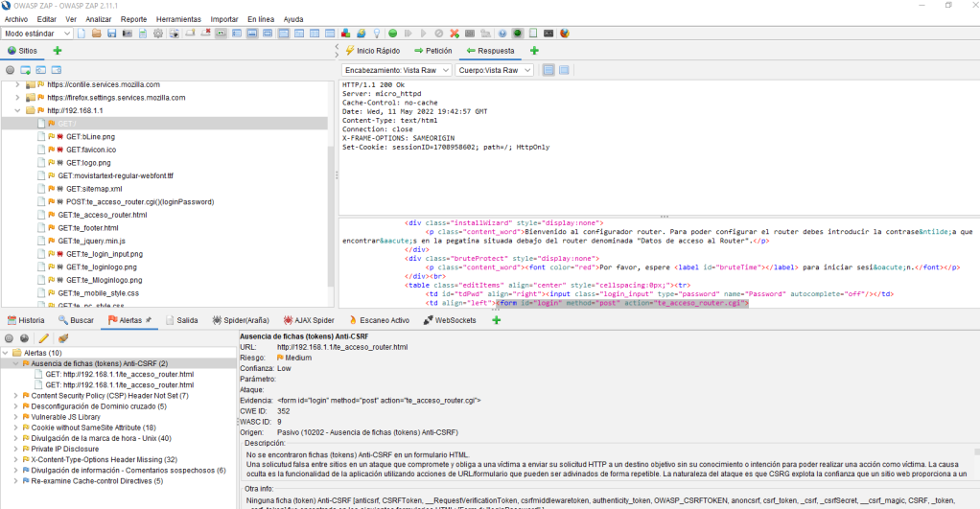
Task: Click the red X delete breakpoints icon
Action: [455, 34]
